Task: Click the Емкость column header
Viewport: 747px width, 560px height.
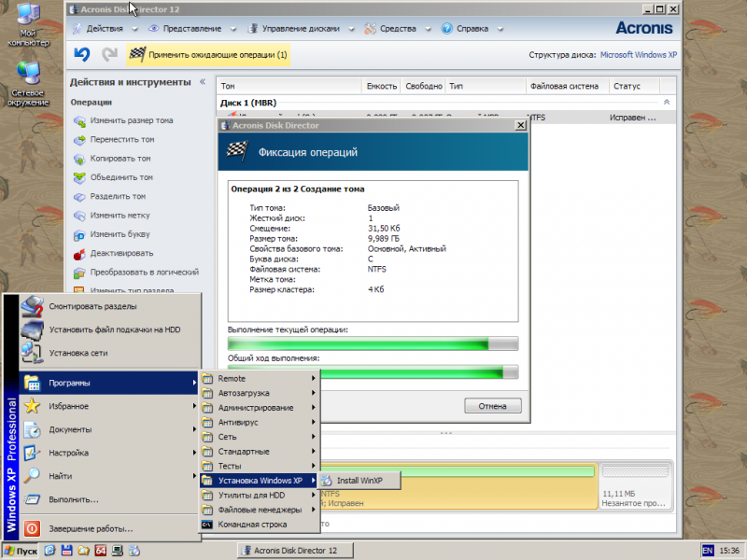Action: click(x=381, y=86)
